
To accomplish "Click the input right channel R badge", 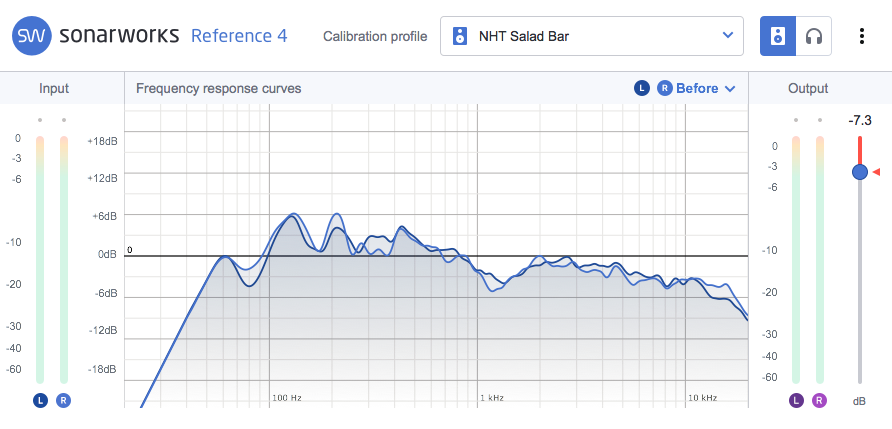I will coord(64,400).
